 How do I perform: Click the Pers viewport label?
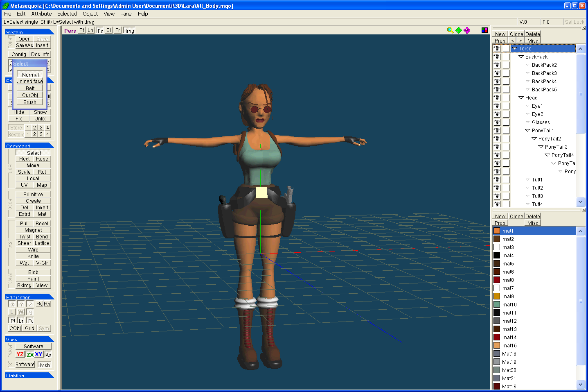(x=70, y=31)
